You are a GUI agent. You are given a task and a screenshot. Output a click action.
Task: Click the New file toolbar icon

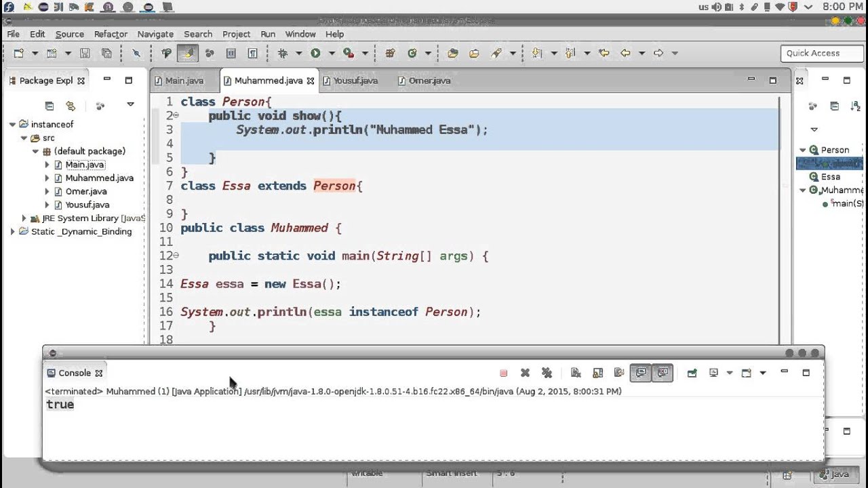[x=18, y=53]
